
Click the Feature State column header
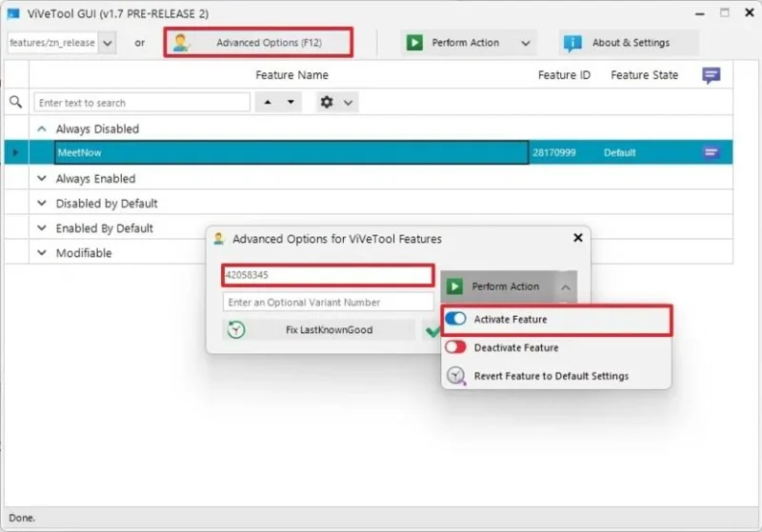(644, 75)
